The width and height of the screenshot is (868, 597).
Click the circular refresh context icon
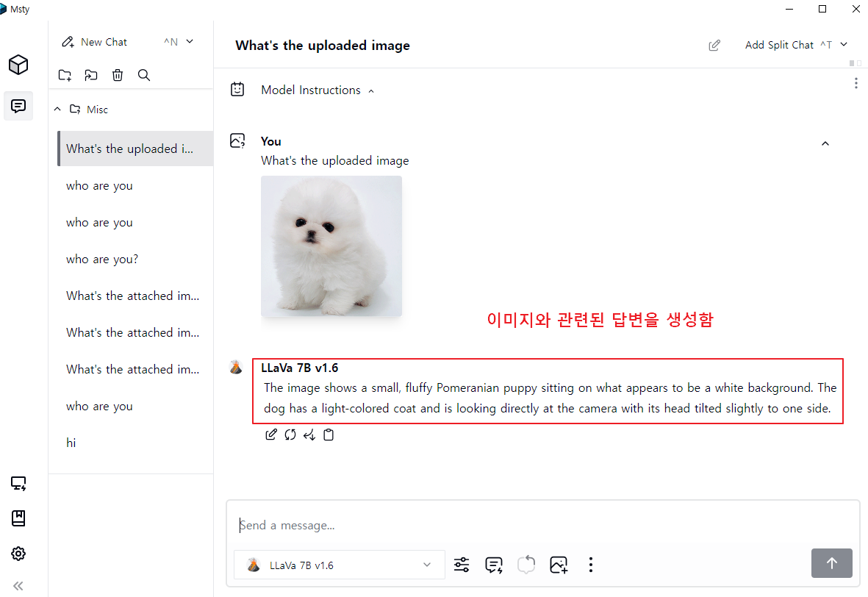tap(526, 565)
